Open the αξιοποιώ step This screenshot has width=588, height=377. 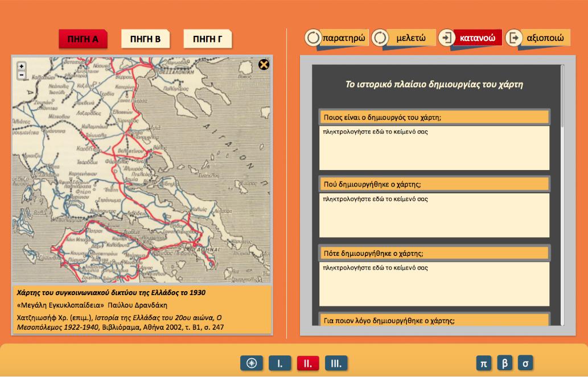tap(545, 38)
